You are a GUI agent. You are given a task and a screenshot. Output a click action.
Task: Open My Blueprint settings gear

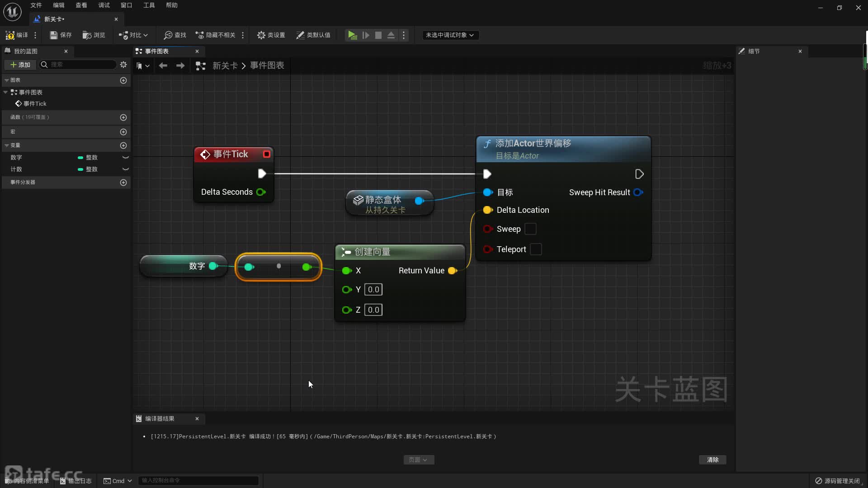coord(123,65)
